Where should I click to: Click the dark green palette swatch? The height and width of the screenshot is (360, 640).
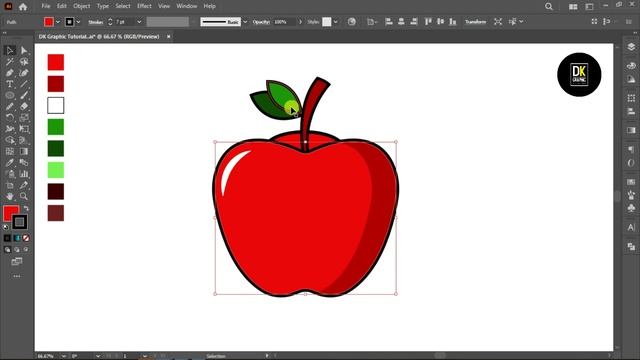(x=56, y=148)
